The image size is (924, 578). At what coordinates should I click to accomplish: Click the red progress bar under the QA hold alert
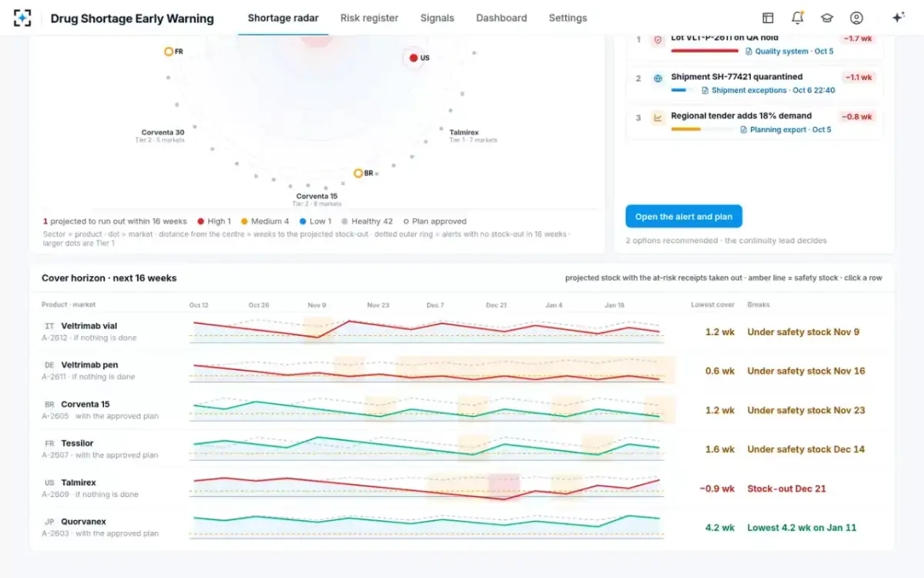(705, 51)
